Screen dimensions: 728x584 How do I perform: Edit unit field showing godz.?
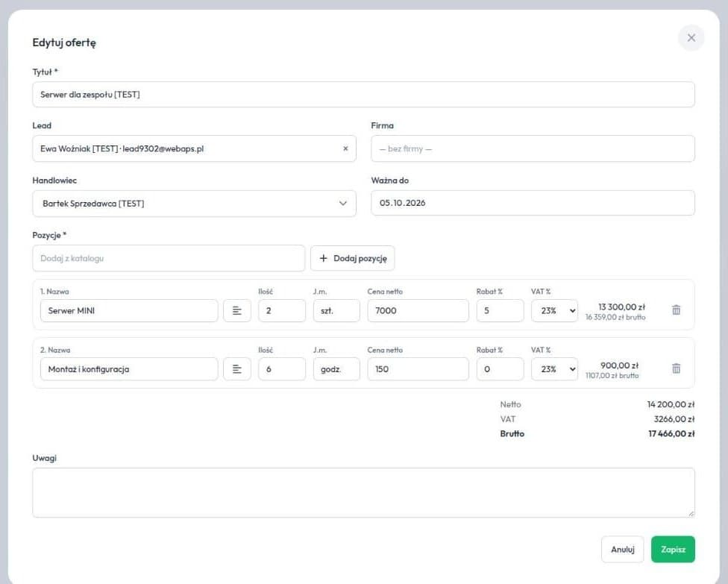(x=336, y=369)
